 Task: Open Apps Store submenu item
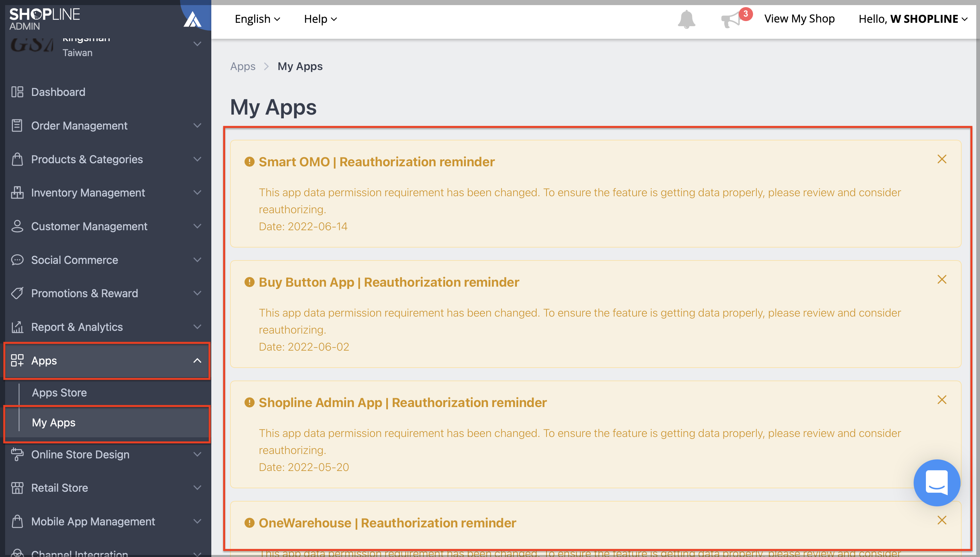59,392
